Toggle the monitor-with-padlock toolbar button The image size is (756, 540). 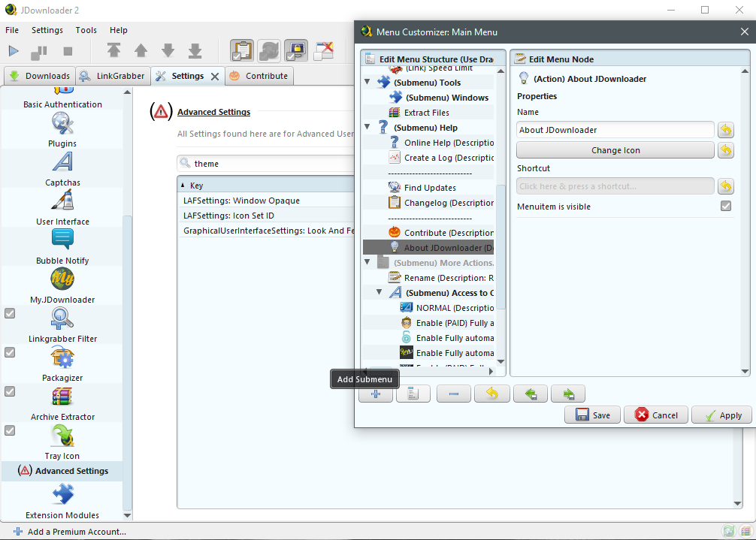click(297, 50)
